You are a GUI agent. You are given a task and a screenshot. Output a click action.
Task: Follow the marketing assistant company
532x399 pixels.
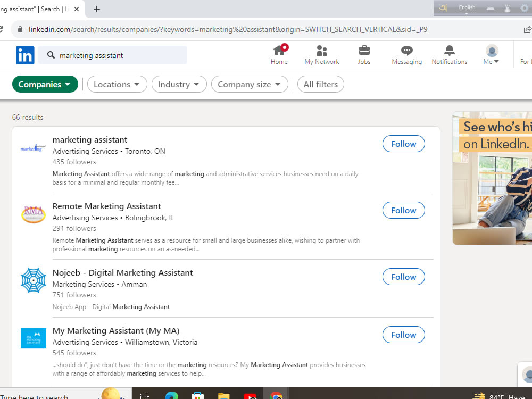pos(403,144)
